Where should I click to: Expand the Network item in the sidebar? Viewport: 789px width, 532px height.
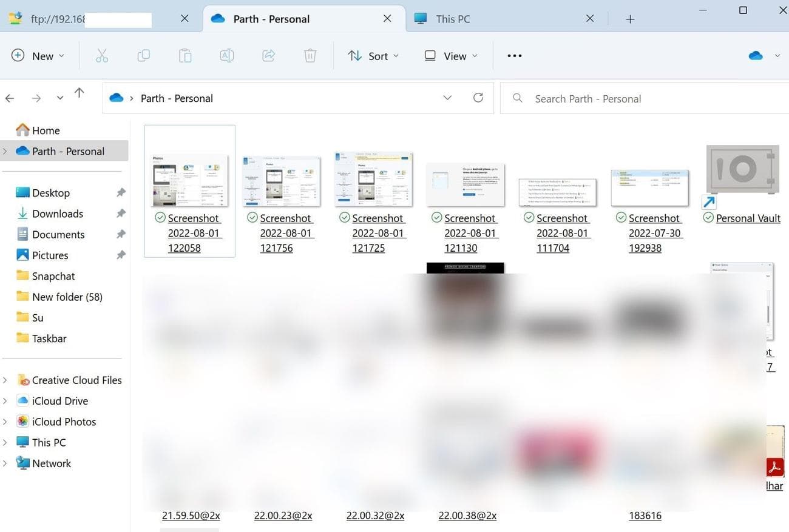coord(5,463)
